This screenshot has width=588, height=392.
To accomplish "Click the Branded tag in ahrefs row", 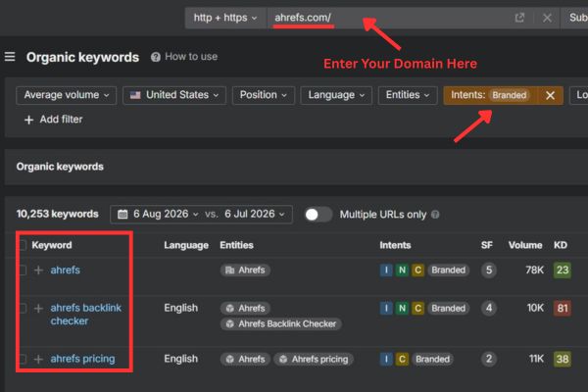I will (x=448, y=270).
